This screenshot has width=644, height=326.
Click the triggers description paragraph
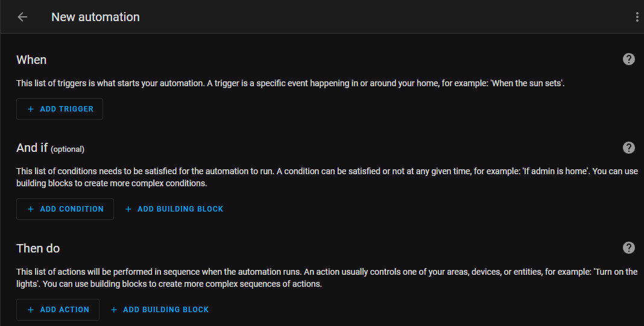[x=289, y=83]
